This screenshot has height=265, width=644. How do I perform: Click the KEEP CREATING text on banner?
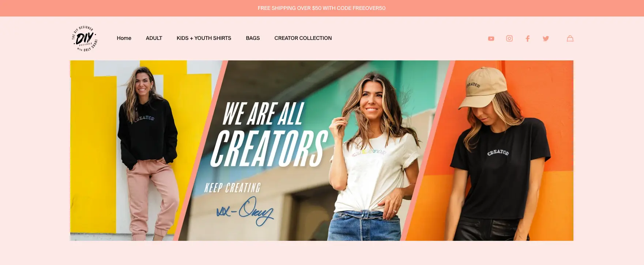pos(232,188)
